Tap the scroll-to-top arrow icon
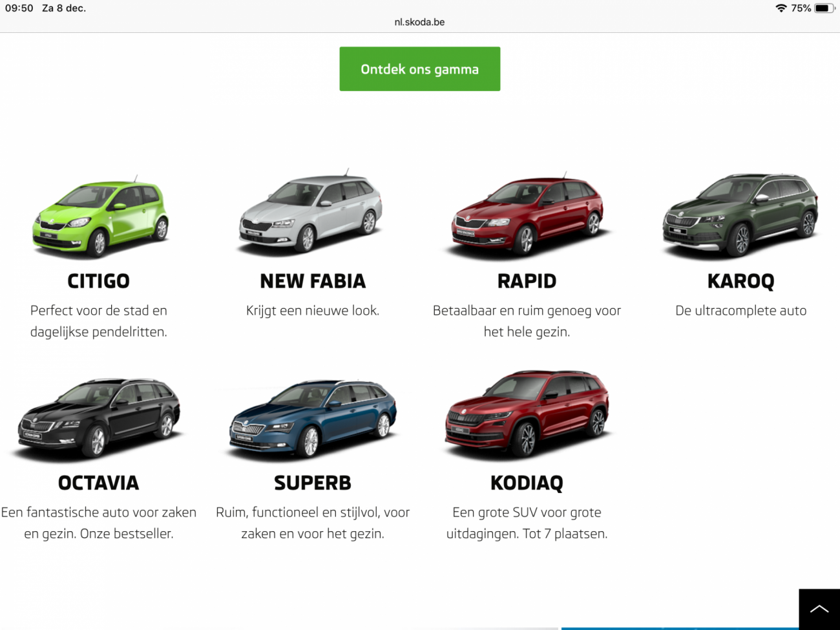Image resolution: width=840 pixels, height=630 pixels. [819, 609]
